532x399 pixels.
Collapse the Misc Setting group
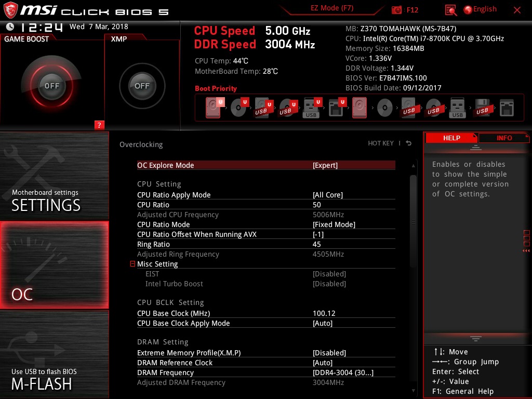pyautogui.click(x=132, y=263)
